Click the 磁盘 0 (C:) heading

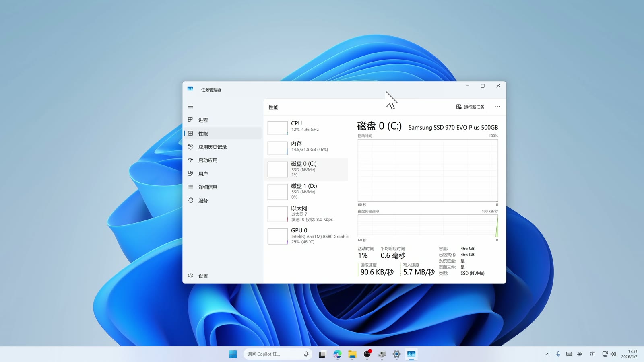tap(379, 126)
